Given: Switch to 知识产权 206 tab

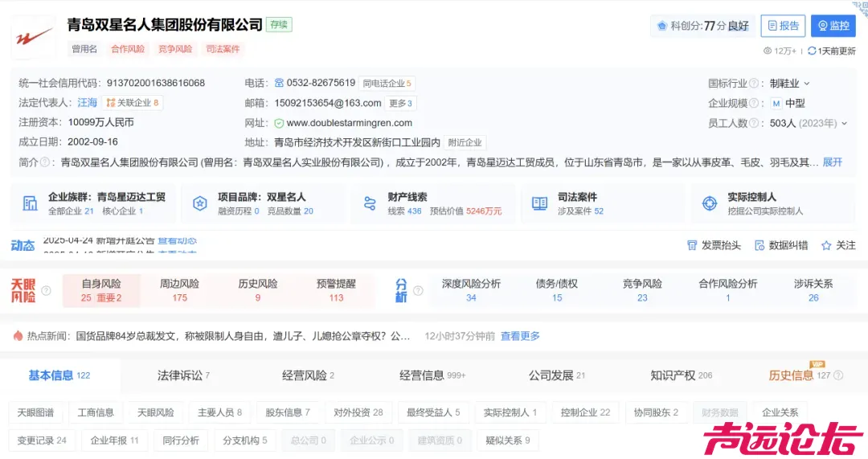Looking at the screenshot, I should pos(682,375).
